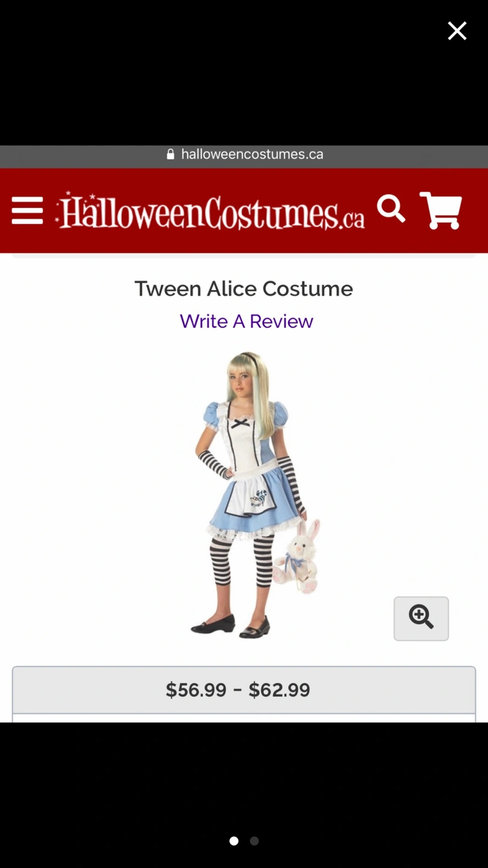The height and width of the screenshot is (868, 488).
Task: Click the $56.99 – $62.99 price box
Action: click(244, 690)
